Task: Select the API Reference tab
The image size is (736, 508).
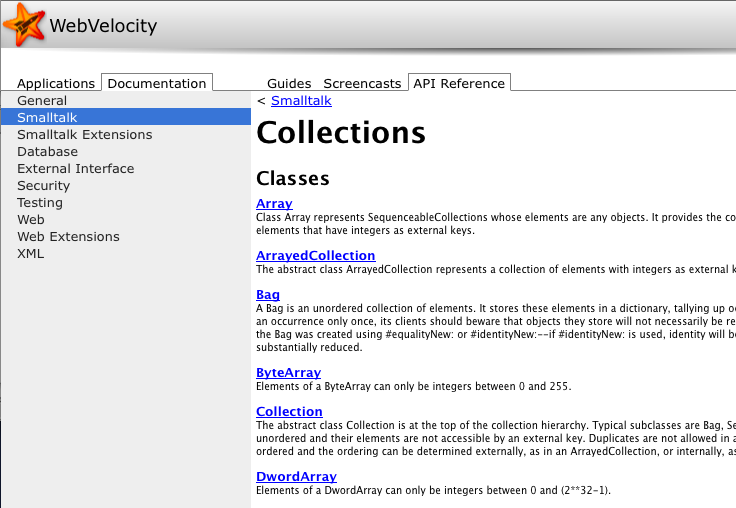Action: pyautogui.click(x=459, y=83)
